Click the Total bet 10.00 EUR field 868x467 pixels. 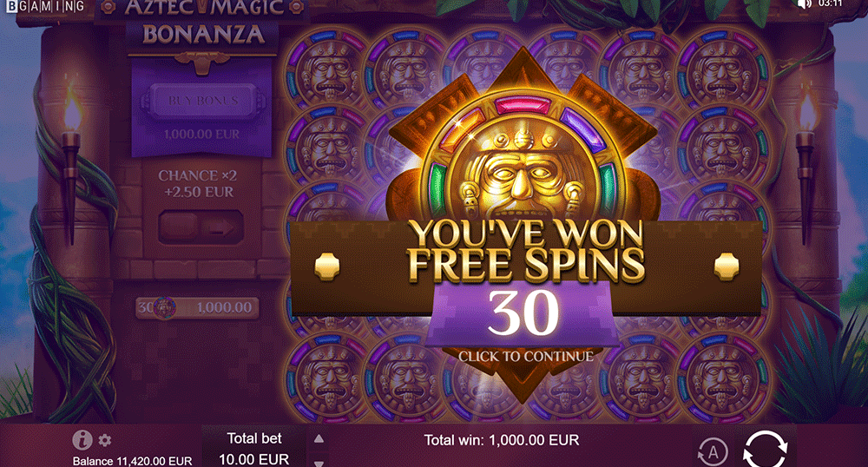pos(254,448)
